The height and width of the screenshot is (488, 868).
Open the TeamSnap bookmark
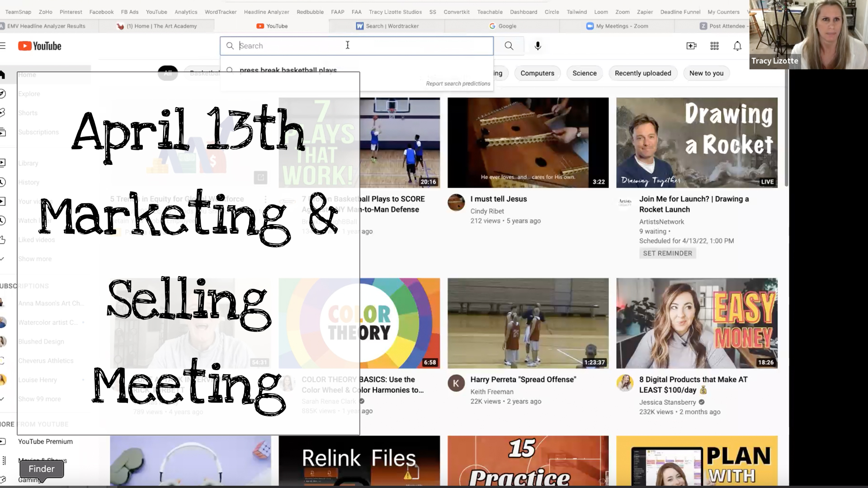point(18,12)
